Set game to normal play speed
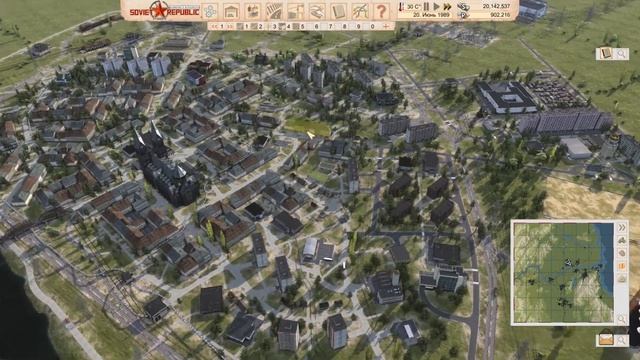Image resolution: width=640 pixels, height=360 pixels. coord(436,7)
